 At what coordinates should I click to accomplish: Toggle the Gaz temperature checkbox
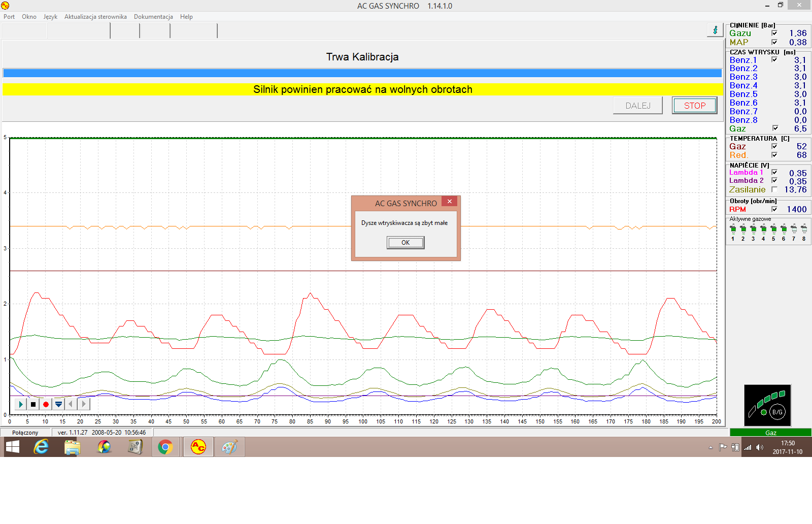(774, 146)
